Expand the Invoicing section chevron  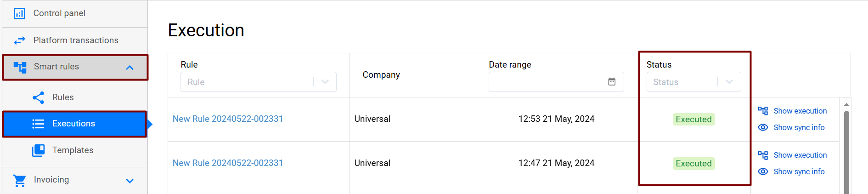[x=130, y=181]
